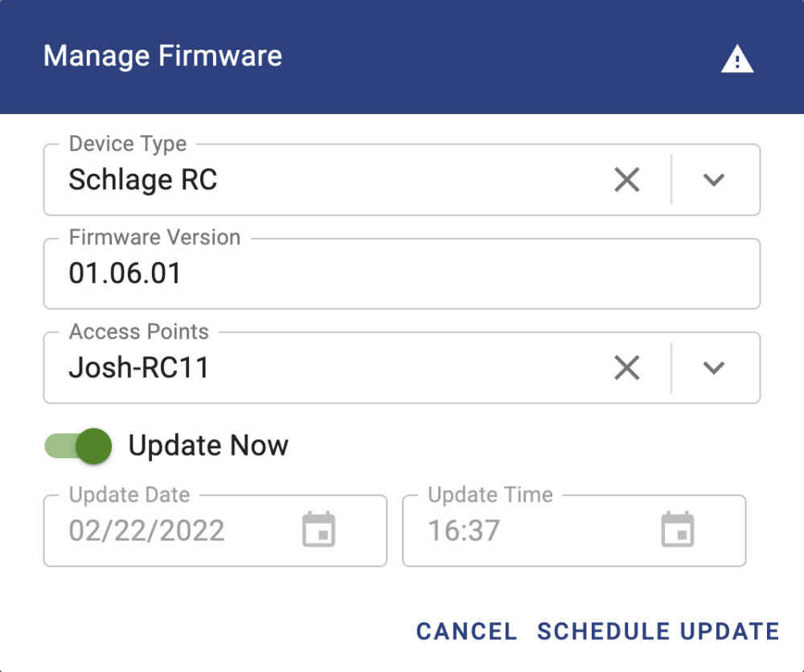This screenshot has width=804, height=672.
Task: Click the warning triangle icon in header
Action: (x=737, y=59)
